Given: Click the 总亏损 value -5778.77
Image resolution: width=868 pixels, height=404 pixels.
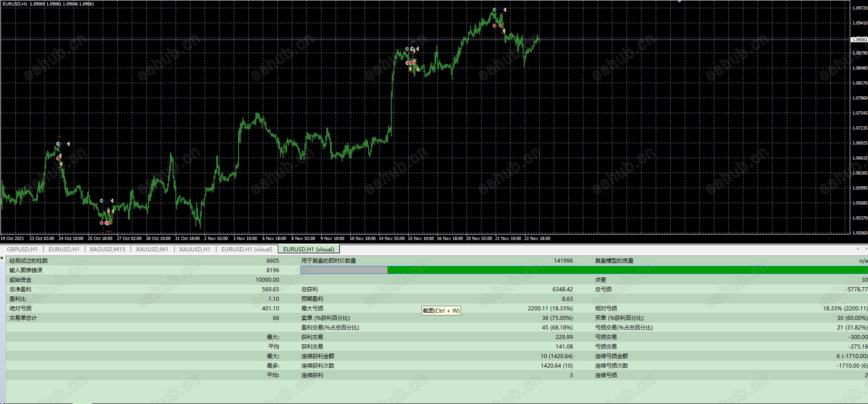Looking at the screenshot, I should [857, 289].
